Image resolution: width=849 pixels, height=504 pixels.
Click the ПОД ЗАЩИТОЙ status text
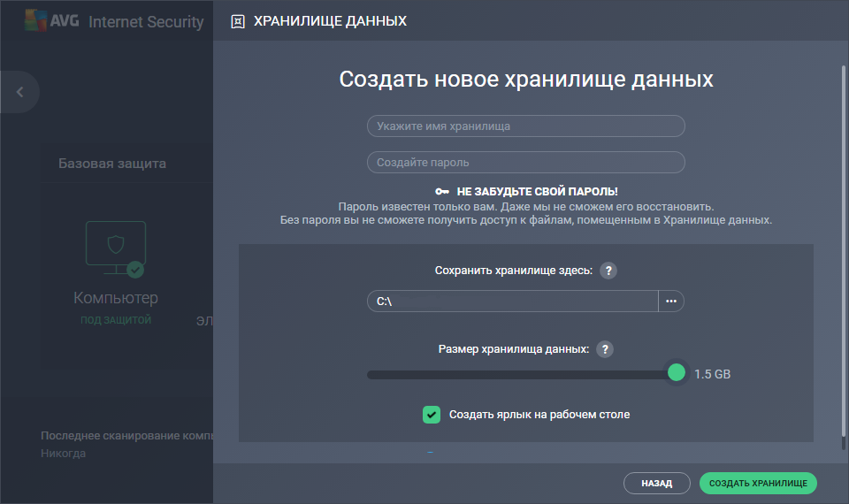point(116,320)
